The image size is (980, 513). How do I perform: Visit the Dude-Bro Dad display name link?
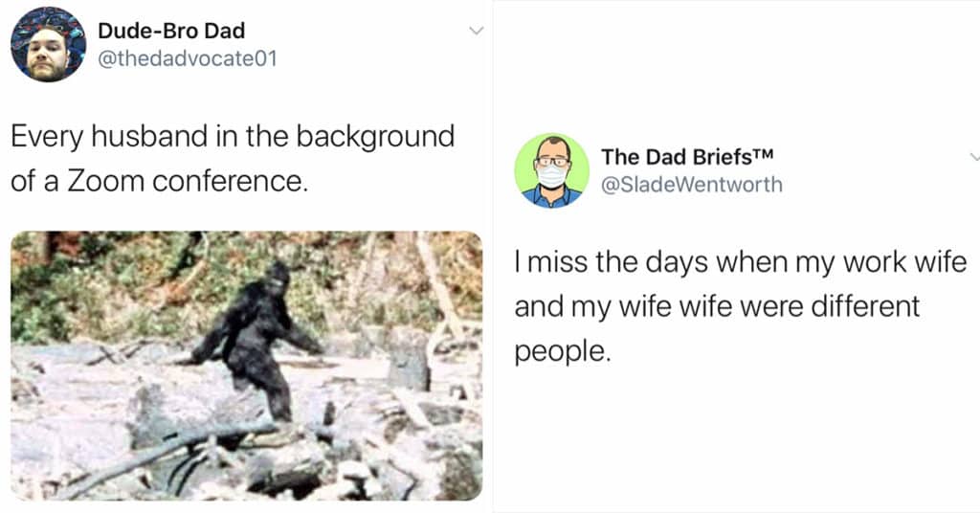171,30
